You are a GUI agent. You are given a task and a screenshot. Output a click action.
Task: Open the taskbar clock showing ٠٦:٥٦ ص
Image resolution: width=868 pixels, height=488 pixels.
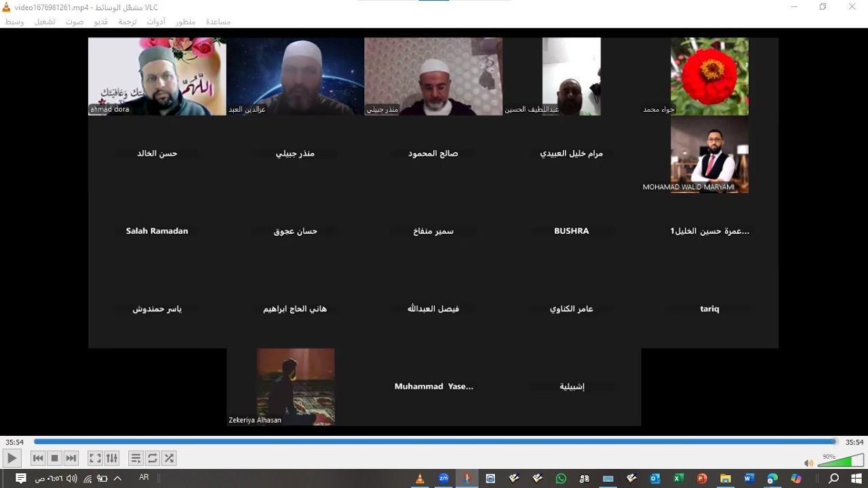tap(48, 479)
